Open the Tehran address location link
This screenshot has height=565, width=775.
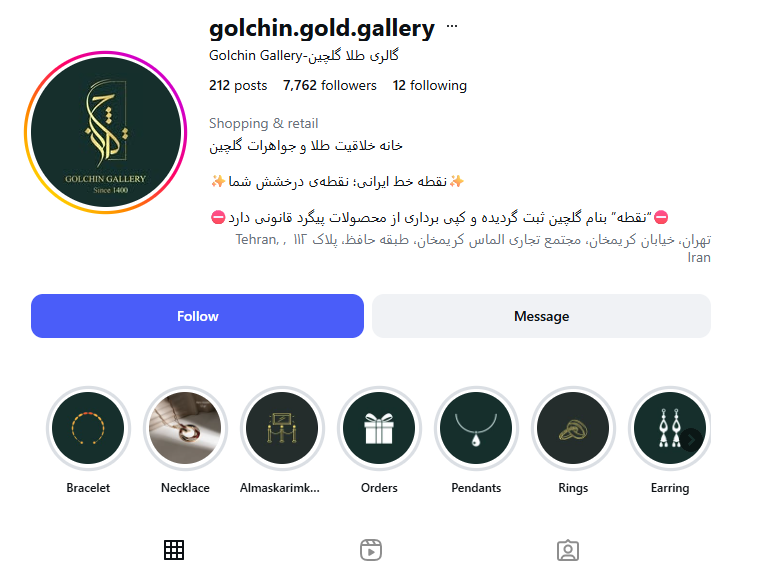click(x=473, y=249)
